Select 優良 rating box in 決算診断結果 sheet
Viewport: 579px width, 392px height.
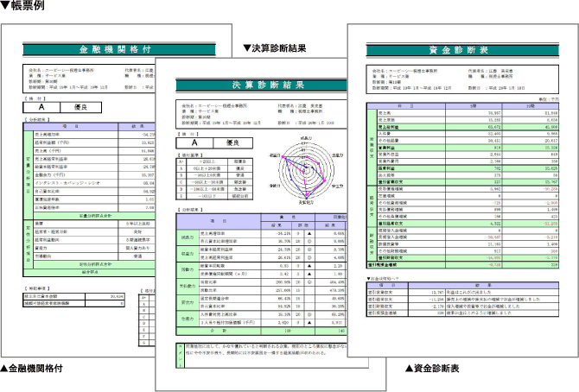pyautogui.click(x=233, y=142)
